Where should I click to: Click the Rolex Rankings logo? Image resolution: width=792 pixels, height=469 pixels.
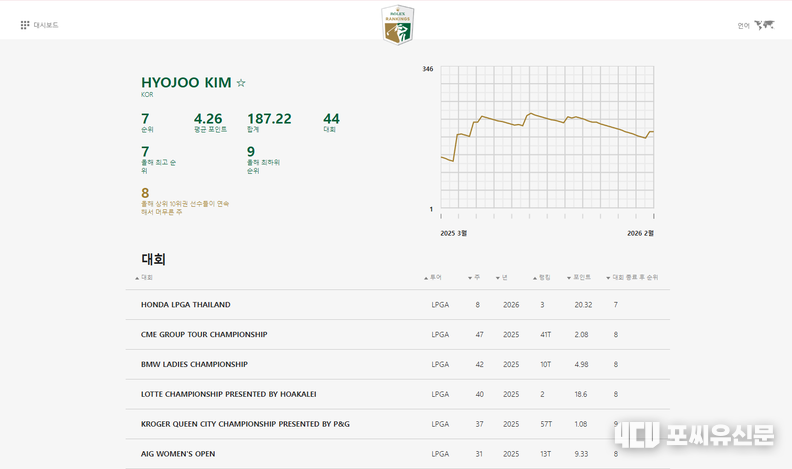click(x=397, y=25)
